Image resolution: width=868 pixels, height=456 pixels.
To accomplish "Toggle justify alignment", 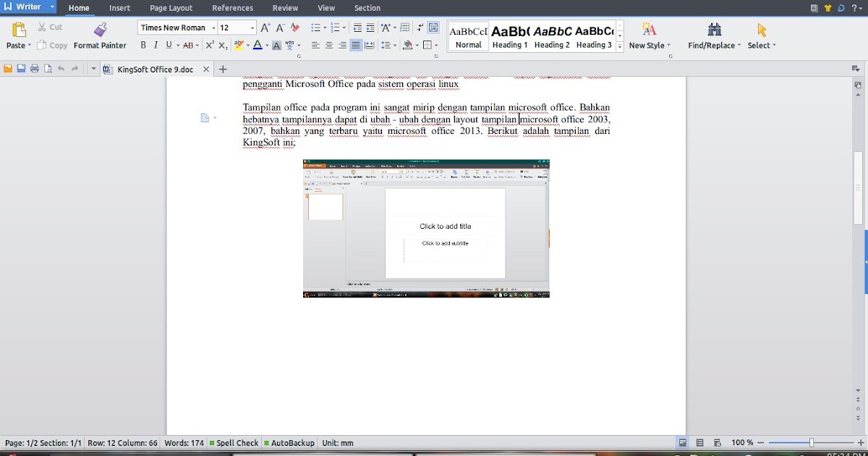I will [x=356, y=45].
